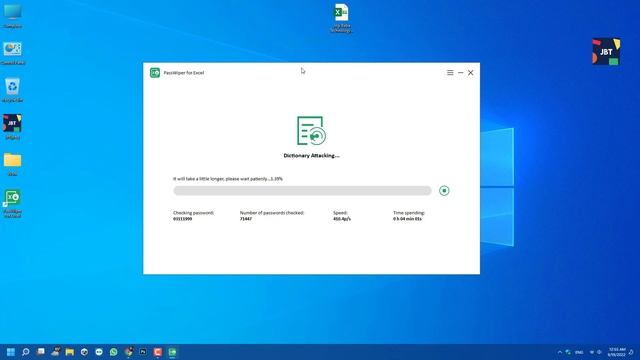
Task: Minimize the PassWiper for Excel window
Action: pos(460,73)
